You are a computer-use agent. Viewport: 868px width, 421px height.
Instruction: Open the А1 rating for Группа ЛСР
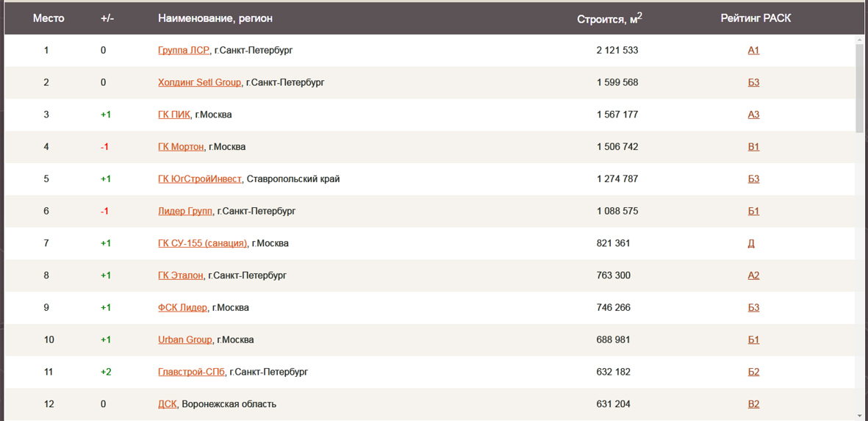point(753,51)
